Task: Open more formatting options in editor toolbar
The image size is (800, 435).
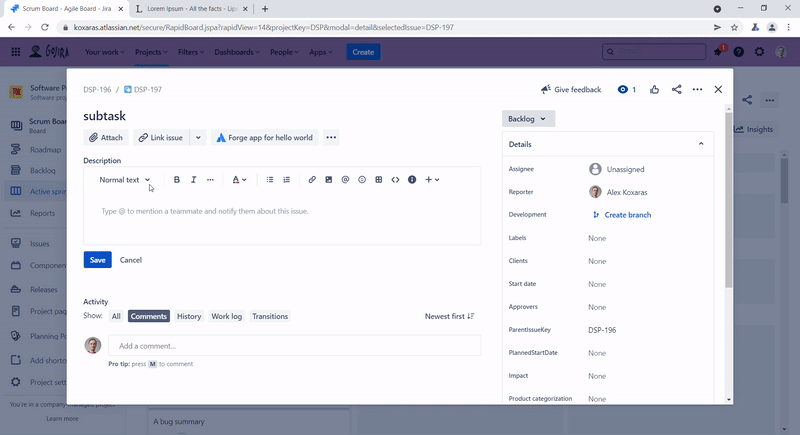Action: [x=210, y=180]
